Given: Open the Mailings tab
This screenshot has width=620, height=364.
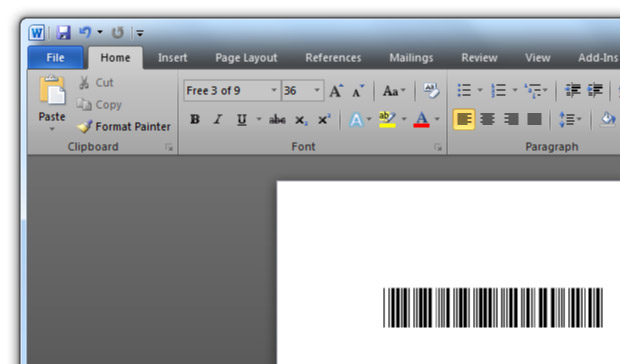Looking at the screenshot, I should (x=411, y=58).
